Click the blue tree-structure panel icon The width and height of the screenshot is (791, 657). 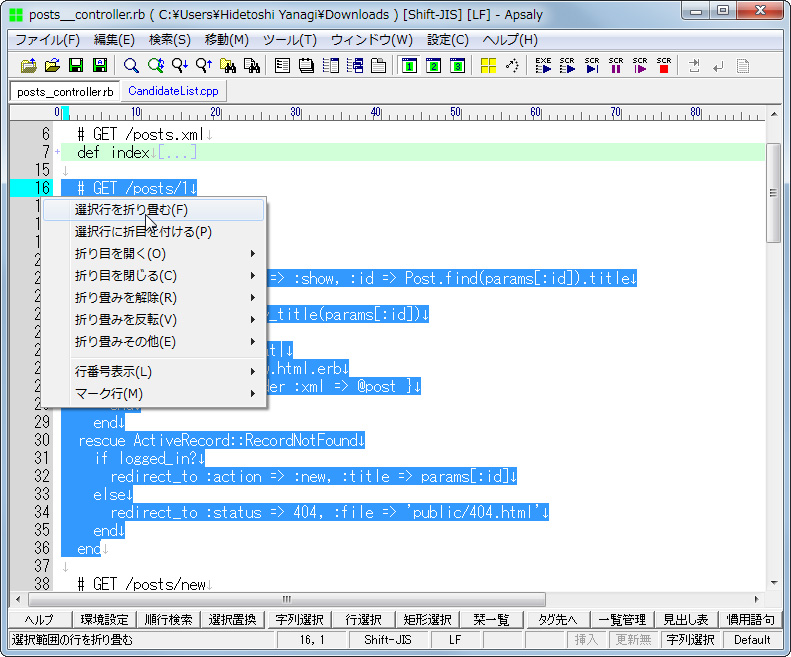355,66
